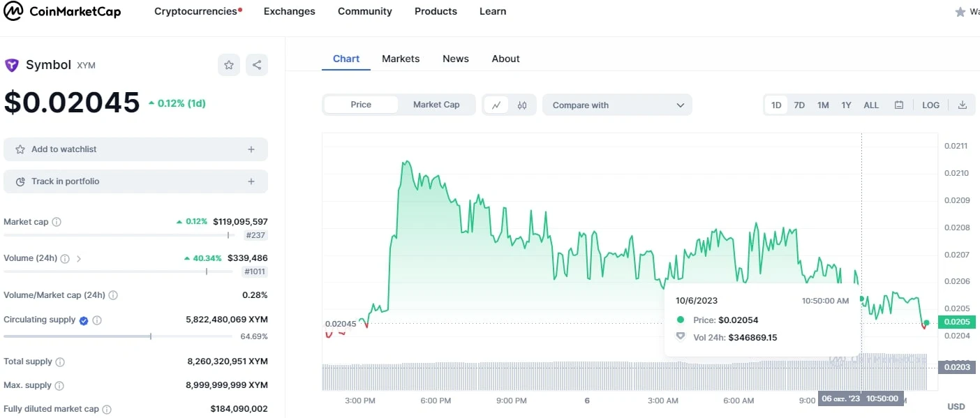Set chart range to 1Y
980x418 pixels.
(846, 105)
